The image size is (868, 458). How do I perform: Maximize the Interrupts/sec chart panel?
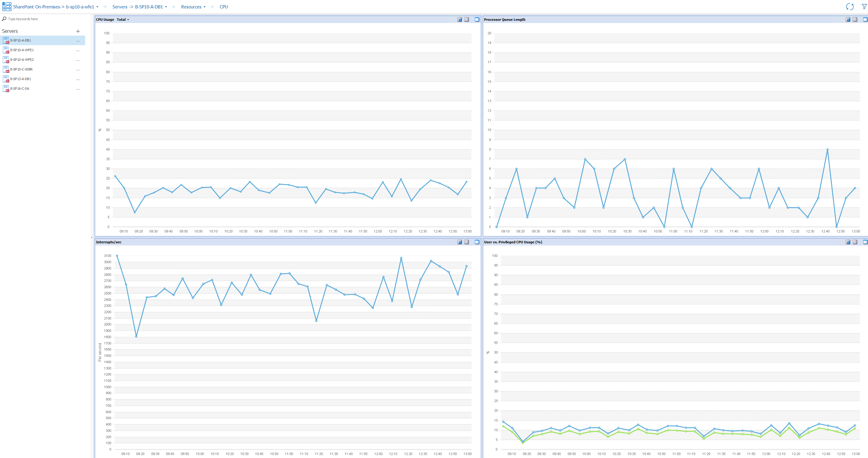tap(477, 242)
